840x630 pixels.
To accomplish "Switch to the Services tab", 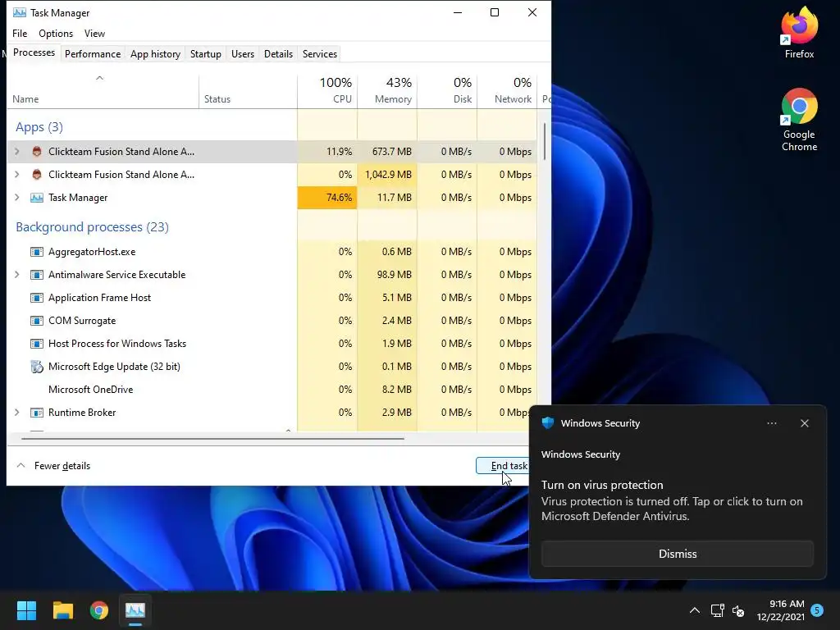I will [320, 53].
